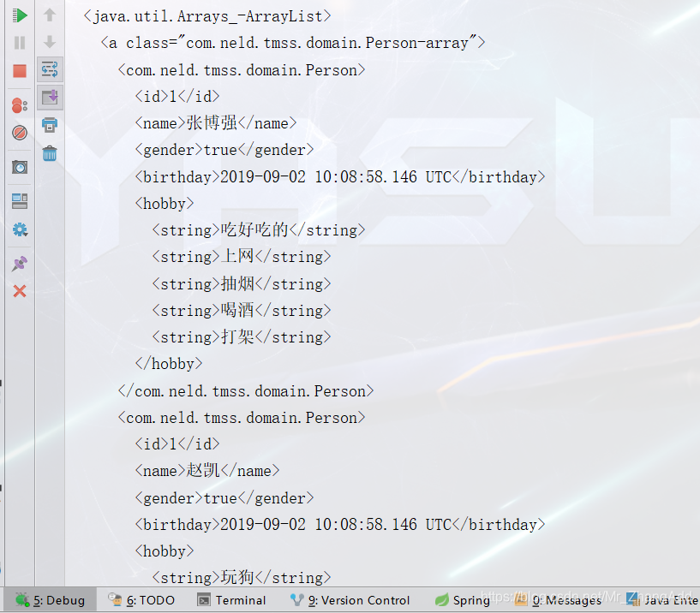Image resolution: width=700 pixels, height=613 pixels.
Task: Toggle soft wrap in the console
Action: point(49,70)
